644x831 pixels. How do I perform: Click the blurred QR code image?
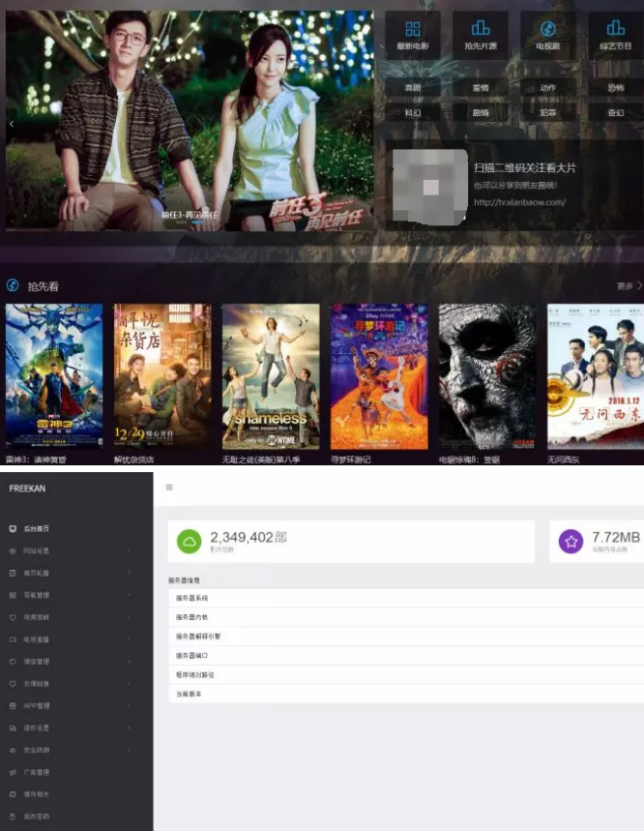point(430,187)
